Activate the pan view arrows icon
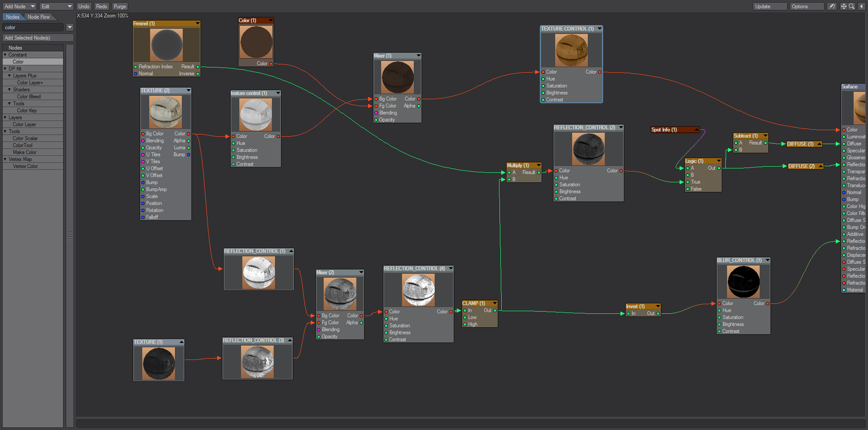Screen dimensions: 868x430 (x=844, y=7)
